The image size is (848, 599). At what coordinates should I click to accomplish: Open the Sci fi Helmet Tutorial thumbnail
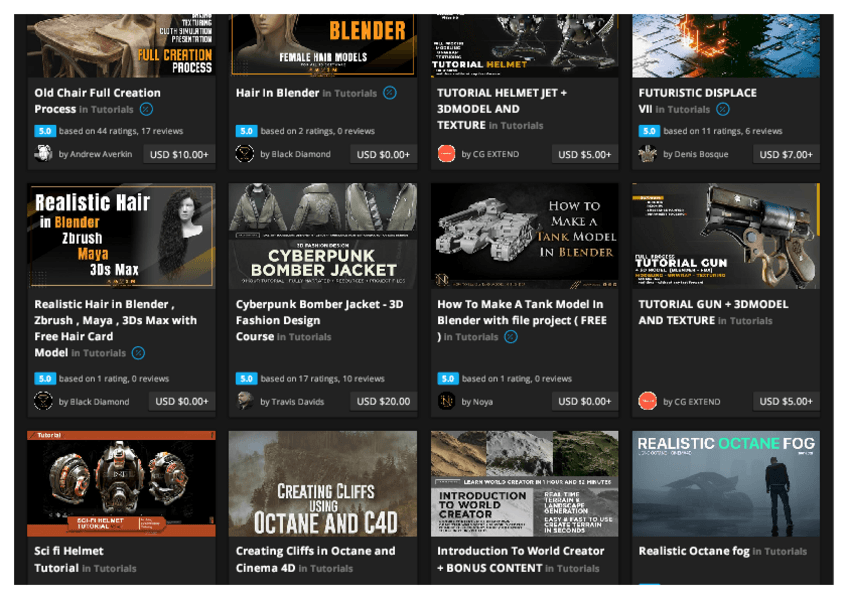click(121, 483)
